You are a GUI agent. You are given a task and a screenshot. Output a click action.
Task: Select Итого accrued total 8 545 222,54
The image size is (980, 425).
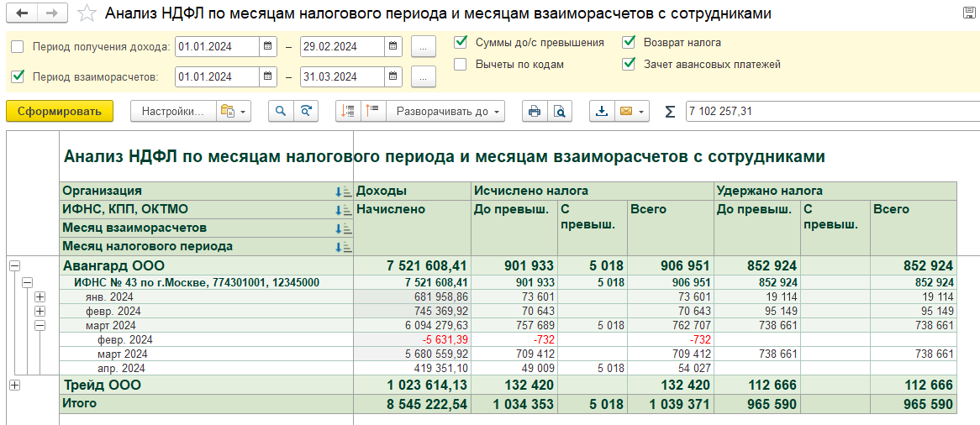pyautogui.click(x=411, y=404)
